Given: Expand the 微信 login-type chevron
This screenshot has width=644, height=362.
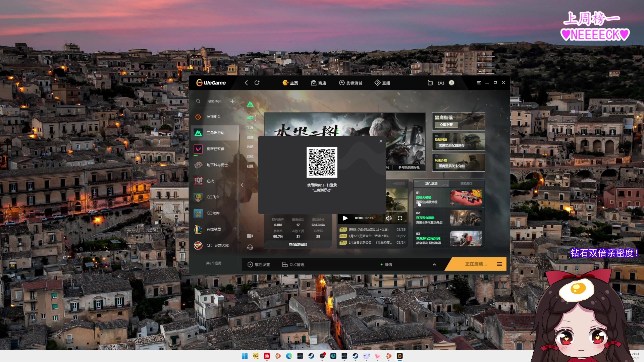Looking at the screenshot, I should (x=434, y=264).
